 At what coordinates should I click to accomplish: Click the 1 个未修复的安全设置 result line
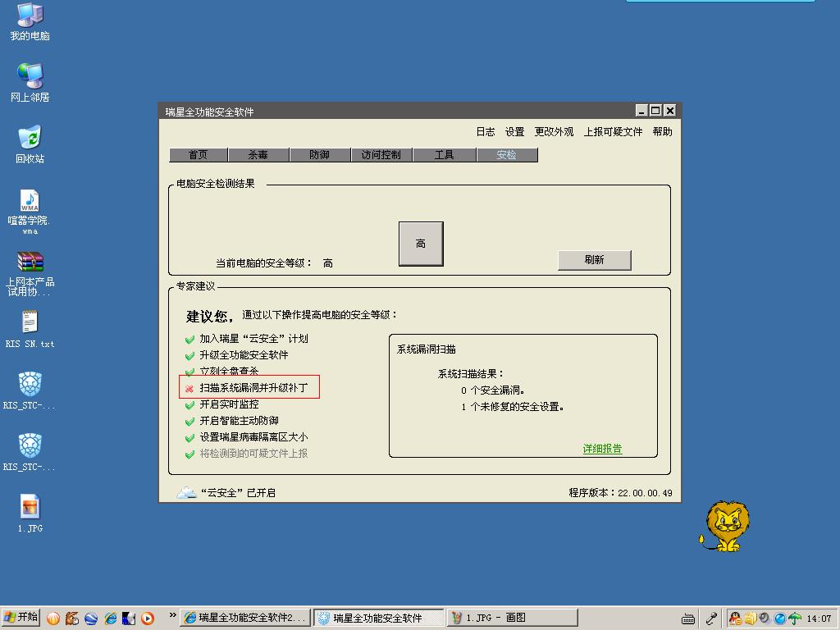513,407
